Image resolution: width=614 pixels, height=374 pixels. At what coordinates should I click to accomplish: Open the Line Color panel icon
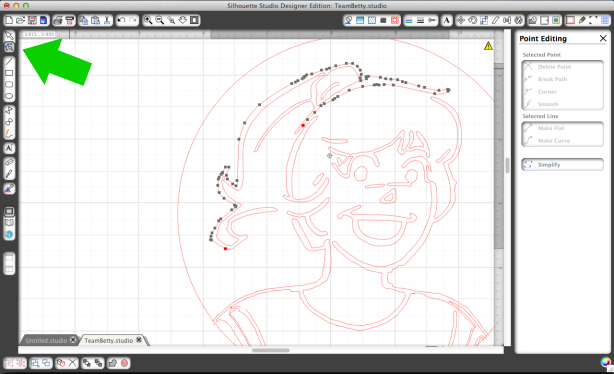click(x=409, y=20)
